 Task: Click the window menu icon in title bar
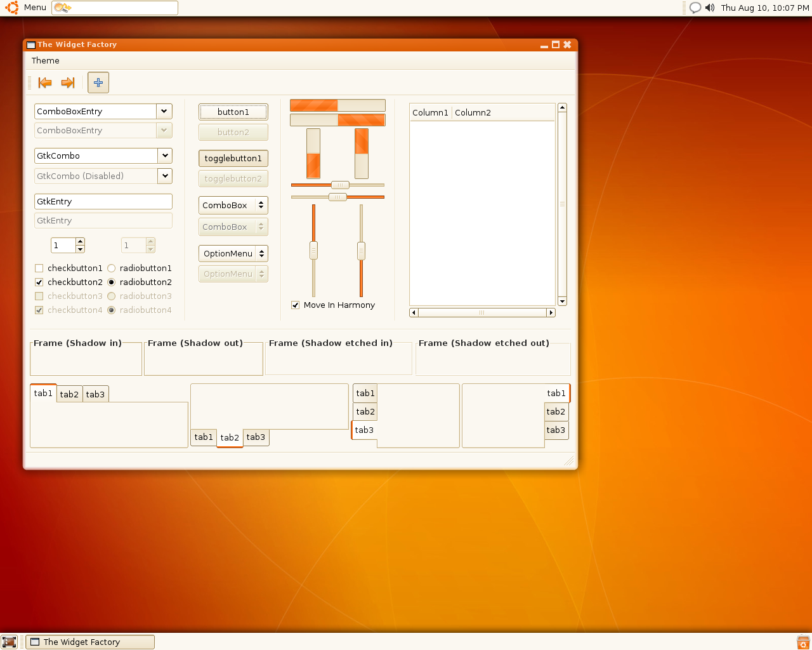pos(30,44)
